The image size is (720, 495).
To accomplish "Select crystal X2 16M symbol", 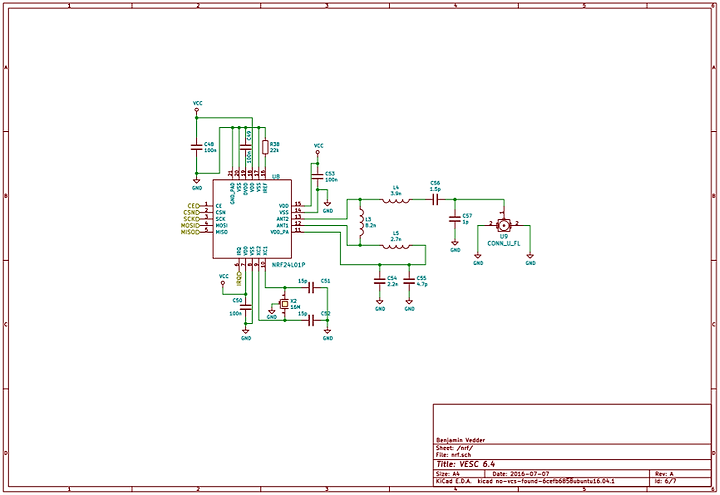I will [285, 304].
